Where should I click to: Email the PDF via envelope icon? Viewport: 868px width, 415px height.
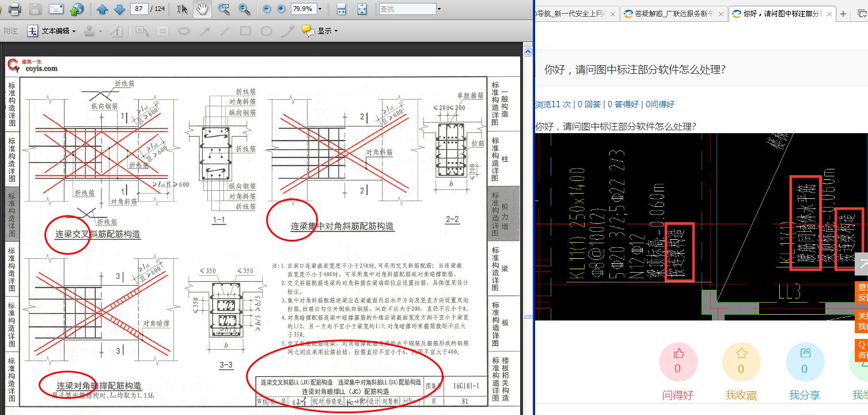(56, 9)
